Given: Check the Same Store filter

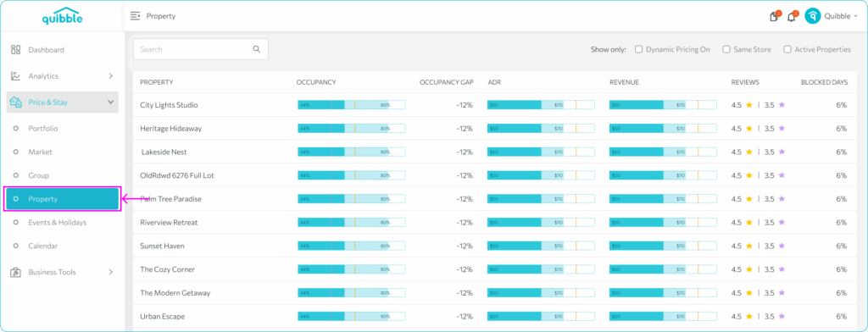Looking at the screenshot, I should [726, 49].
